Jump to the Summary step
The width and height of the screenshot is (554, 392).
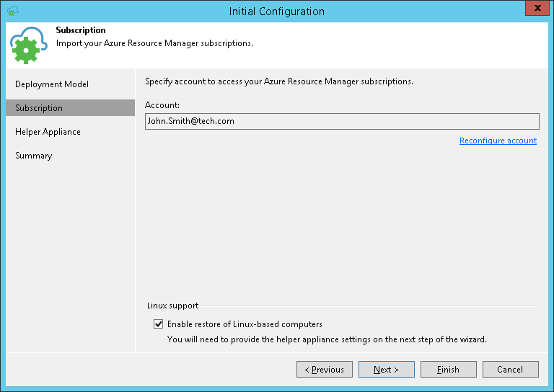coord(34,156)
